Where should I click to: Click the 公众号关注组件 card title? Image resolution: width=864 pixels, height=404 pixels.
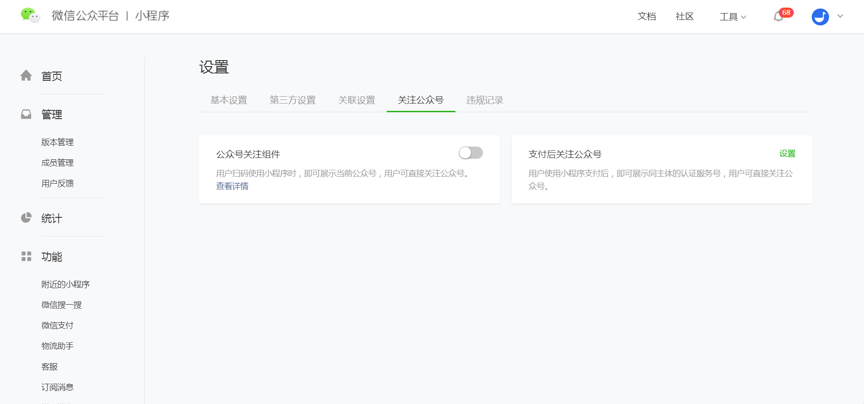click(x=248, y=154)
